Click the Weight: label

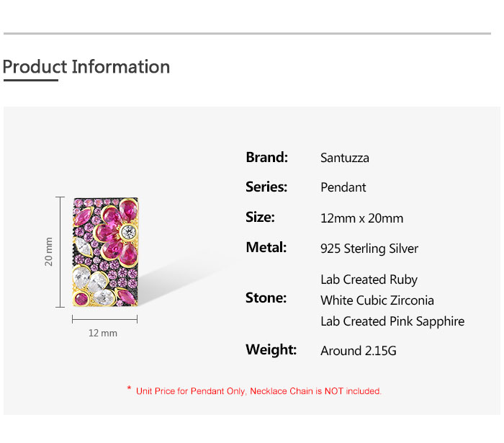pos(271,349)
